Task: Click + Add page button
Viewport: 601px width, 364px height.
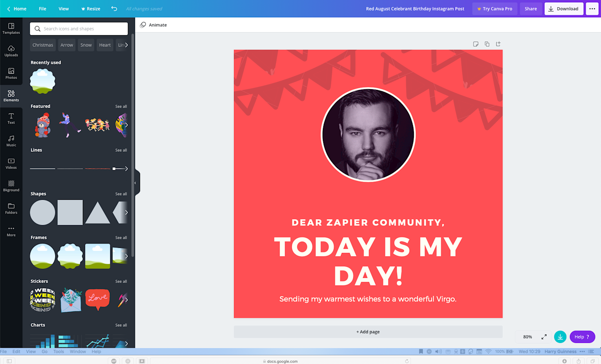Action: coord(368,332)
